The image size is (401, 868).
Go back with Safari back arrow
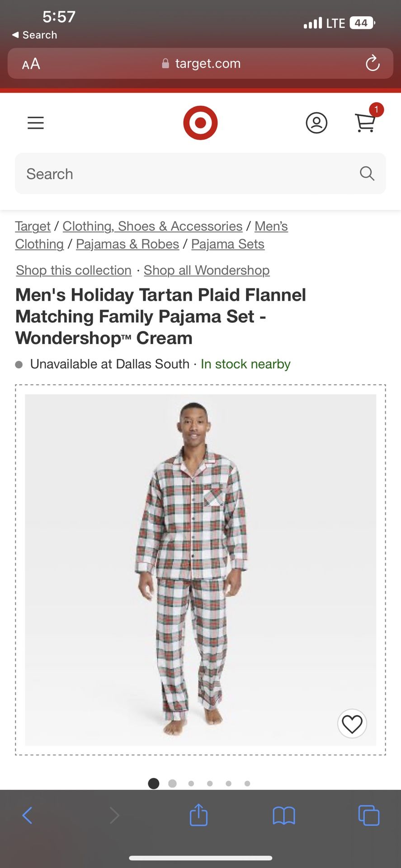(x=27, y=816)
